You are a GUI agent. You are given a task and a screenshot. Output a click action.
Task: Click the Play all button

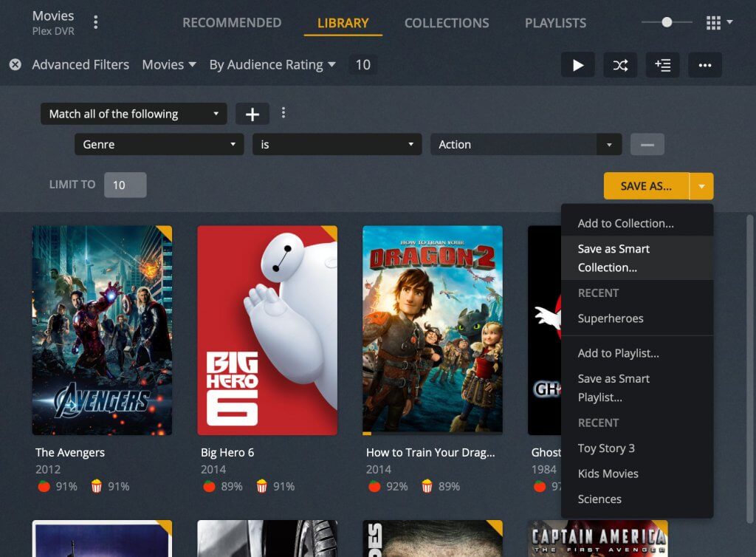[578, 65]
